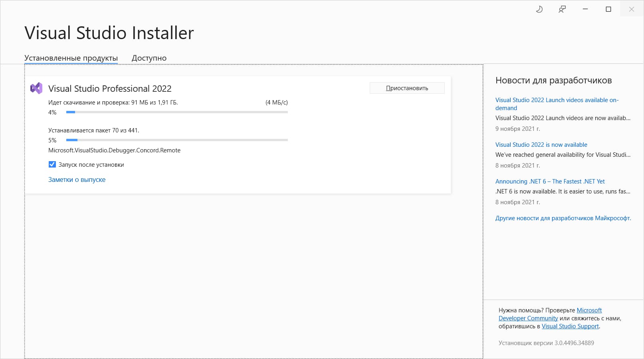Minimize the installer window
644x359 pixels.
click(x=585, y=9)
